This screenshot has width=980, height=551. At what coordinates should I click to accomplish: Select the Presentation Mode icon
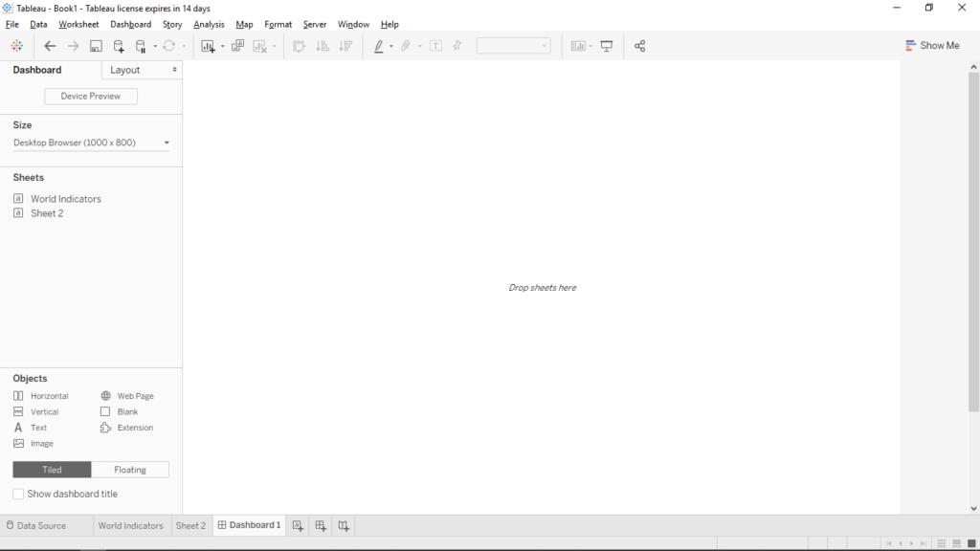point(608,45)
